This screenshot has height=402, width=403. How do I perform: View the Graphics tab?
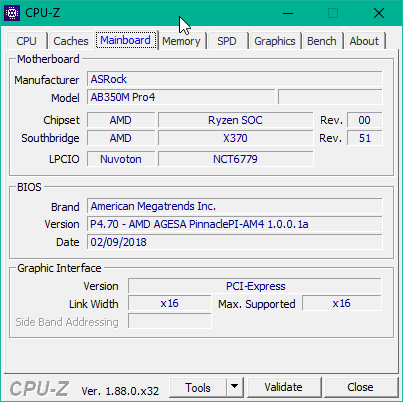(275, 41)
